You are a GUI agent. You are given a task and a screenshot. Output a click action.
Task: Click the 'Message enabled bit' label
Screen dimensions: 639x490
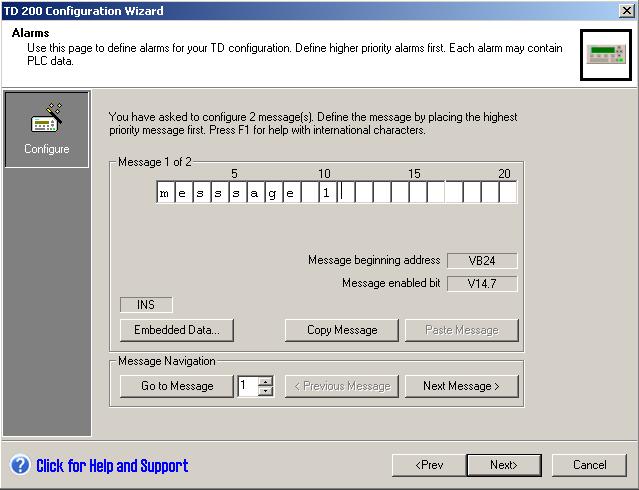point(391,283)
